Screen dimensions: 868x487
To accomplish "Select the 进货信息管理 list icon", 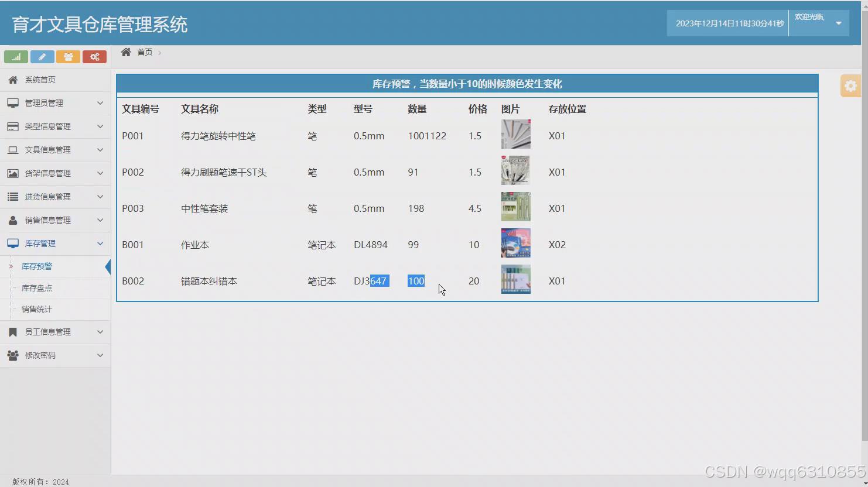I will click(x=13, y=196).
